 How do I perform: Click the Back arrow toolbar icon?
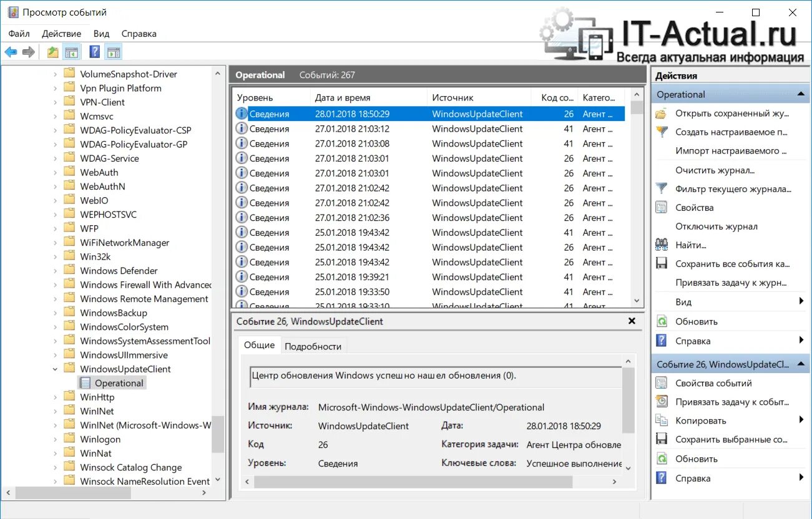11,52
